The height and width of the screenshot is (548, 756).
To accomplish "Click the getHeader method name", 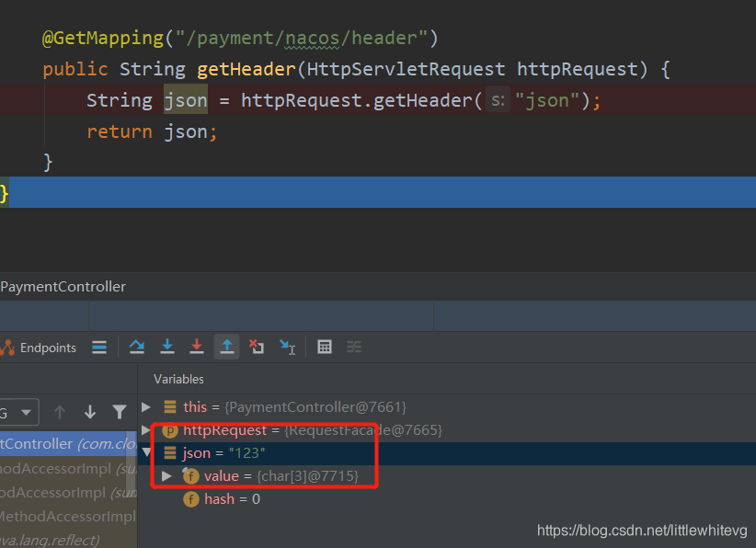I will 246,69.
